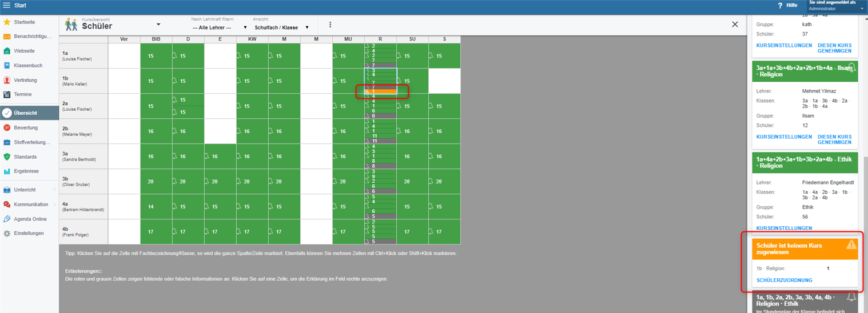The image size is (868, 313).
Task: Select the KW column header
Action: click(x=252, y=39)
